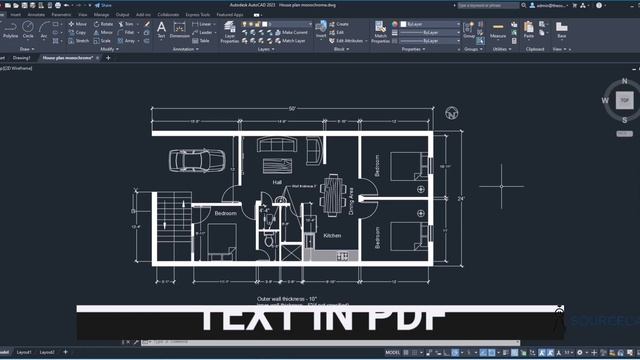This screenshot has height=360, width=640.
Task: Select the Trim tool
Action: pos(126,24)
